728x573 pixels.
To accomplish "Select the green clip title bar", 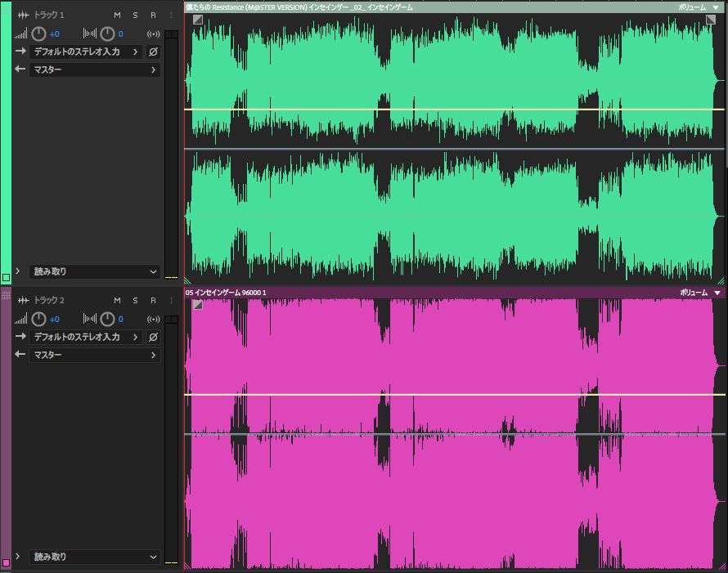I will (x=455, y=7).
